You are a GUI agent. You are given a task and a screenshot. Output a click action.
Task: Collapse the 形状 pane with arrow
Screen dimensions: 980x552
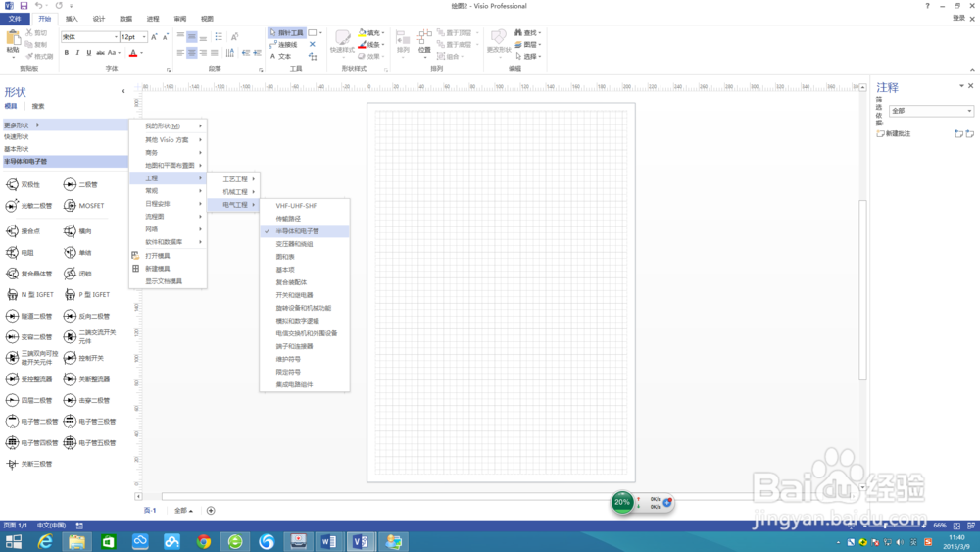[123, 92]
